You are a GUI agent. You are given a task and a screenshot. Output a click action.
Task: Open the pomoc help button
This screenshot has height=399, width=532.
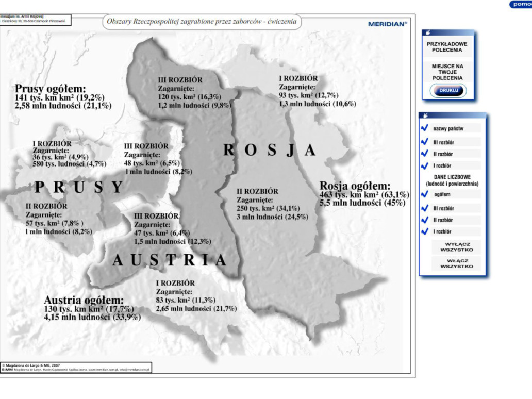521,4
